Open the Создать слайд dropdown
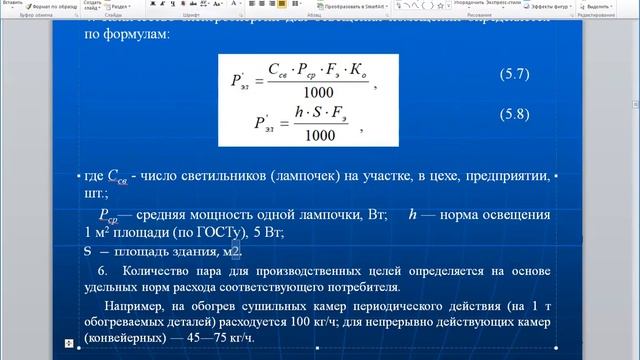640x360 pixels. [92, 5]
